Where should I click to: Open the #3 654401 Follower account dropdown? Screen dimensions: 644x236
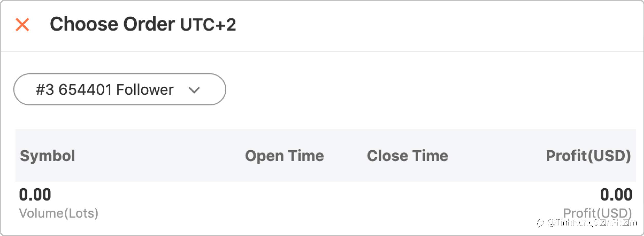pos(120,89)
